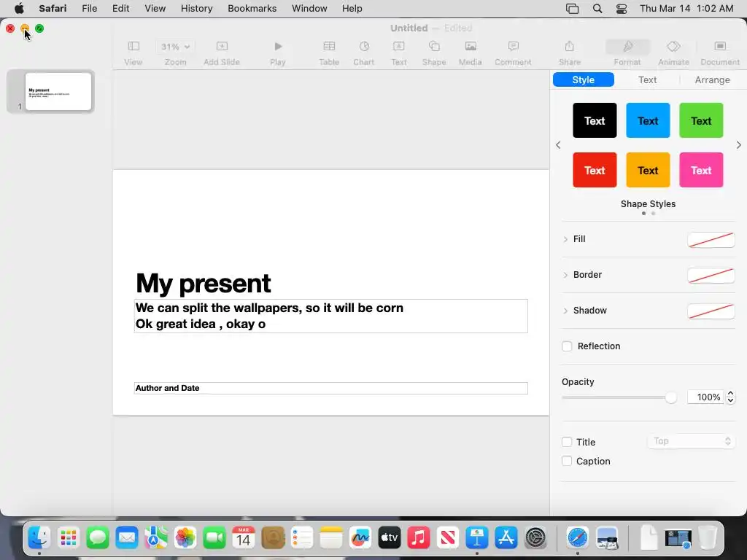Screen dimensions: 747x560
Task: Open Reminders in the Dock
Action: coord(302,538)
